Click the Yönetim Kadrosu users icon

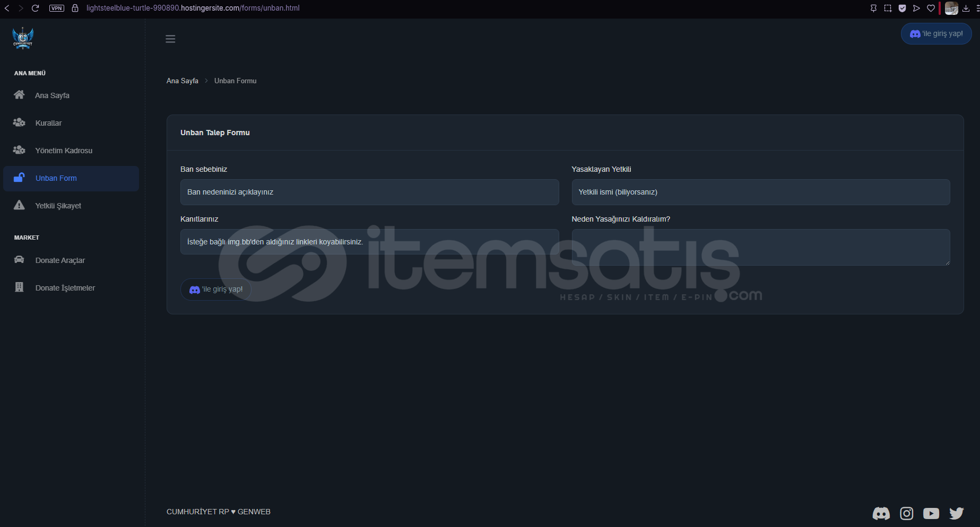click(x=19, y=150)
